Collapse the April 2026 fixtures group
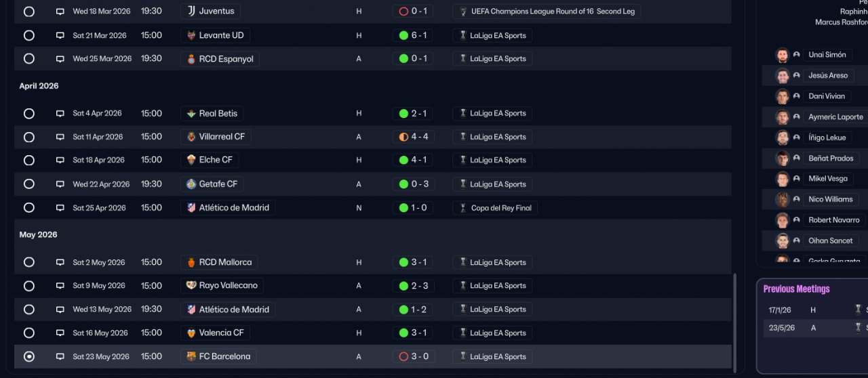The image size is (868, 378). [39, 86]
